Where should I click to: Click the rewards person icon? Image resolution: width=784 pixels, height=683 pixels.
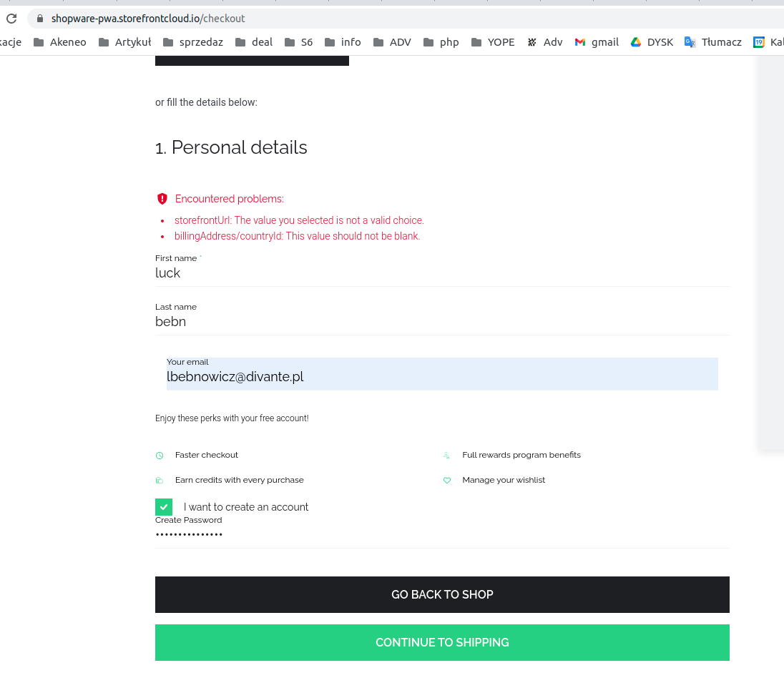[447, 455]
